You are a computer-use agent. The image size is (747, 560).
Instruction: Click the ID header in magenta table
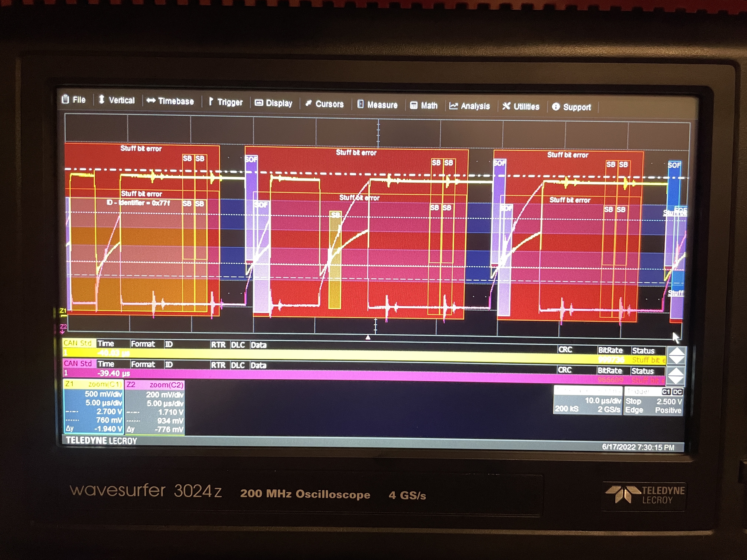point(169,365)
